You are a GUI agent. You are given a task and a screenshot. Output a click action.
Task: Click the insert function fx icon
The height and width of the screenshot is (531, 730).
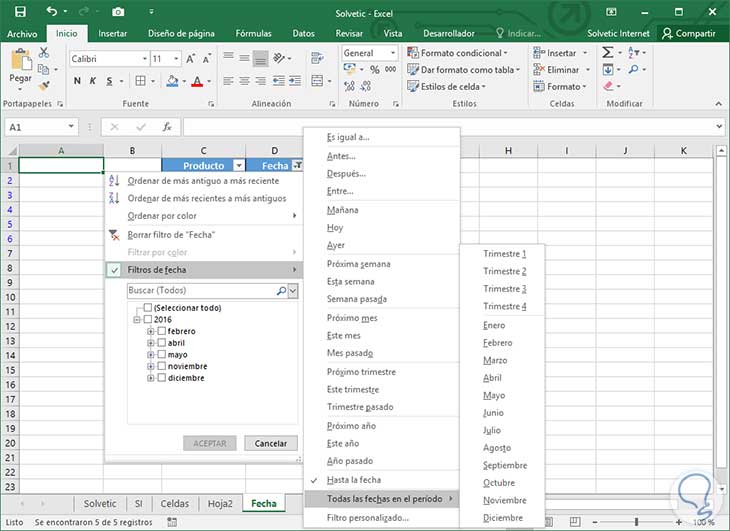coord(167,127)
